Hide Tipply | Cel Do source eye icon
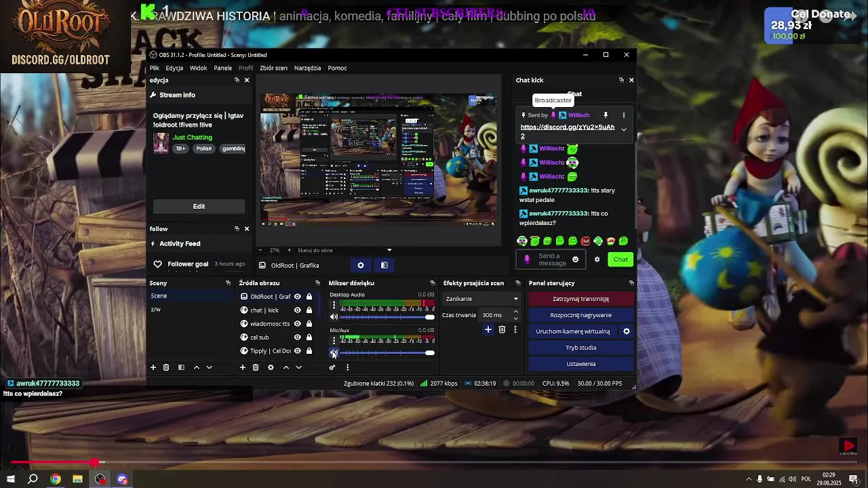This screenshot has width=868, height=488. pos(297,350)
